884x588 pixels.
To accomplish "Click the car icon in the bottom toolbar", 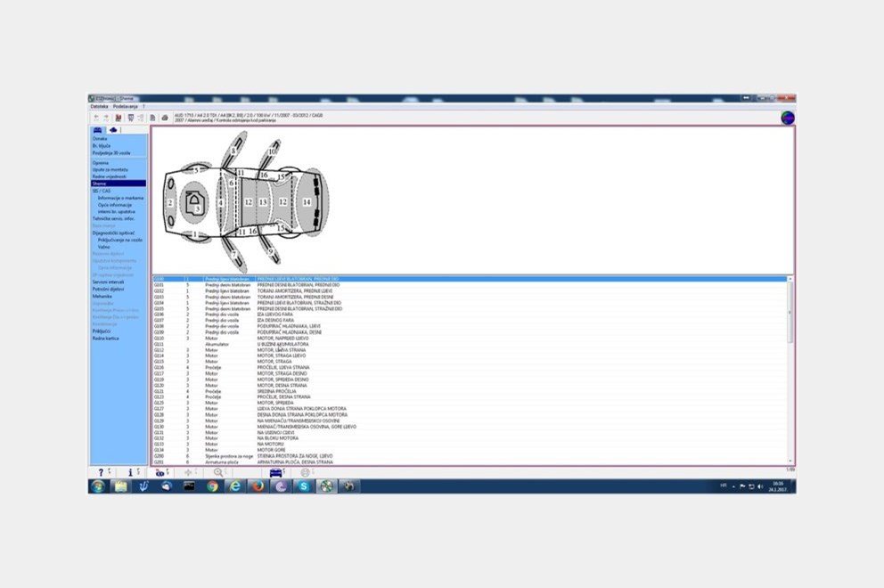I will pos(275,473).
